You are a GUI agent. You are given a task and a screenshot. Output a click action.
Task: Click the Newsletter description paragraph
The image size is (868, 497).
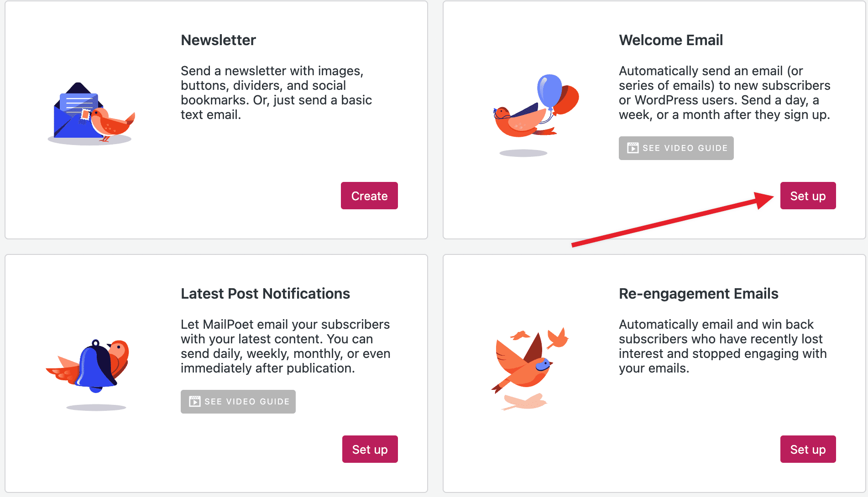click(276, 93)
